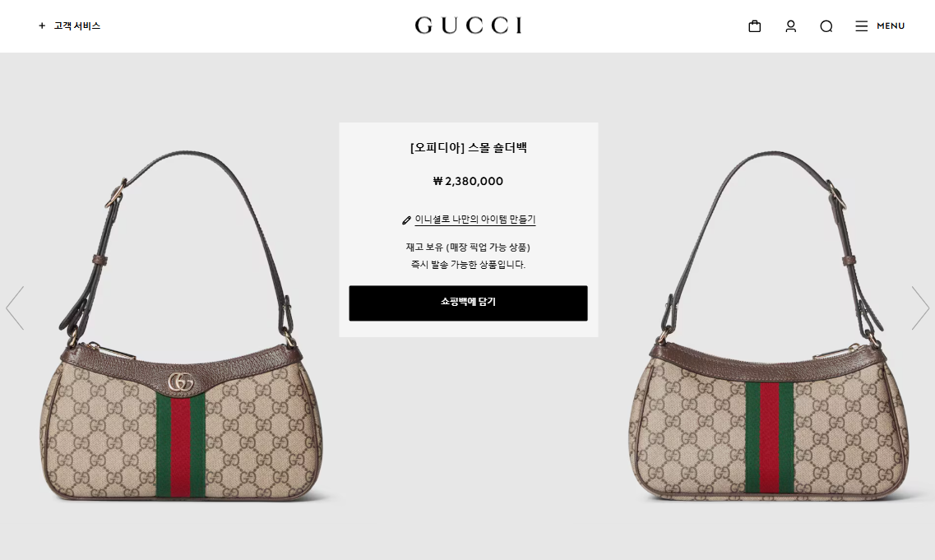The height and width of the screenshot is (560, 935).
Task: Go to homepage via GUCCI logo
Action: pyautogui.click(x=468, y=25)
